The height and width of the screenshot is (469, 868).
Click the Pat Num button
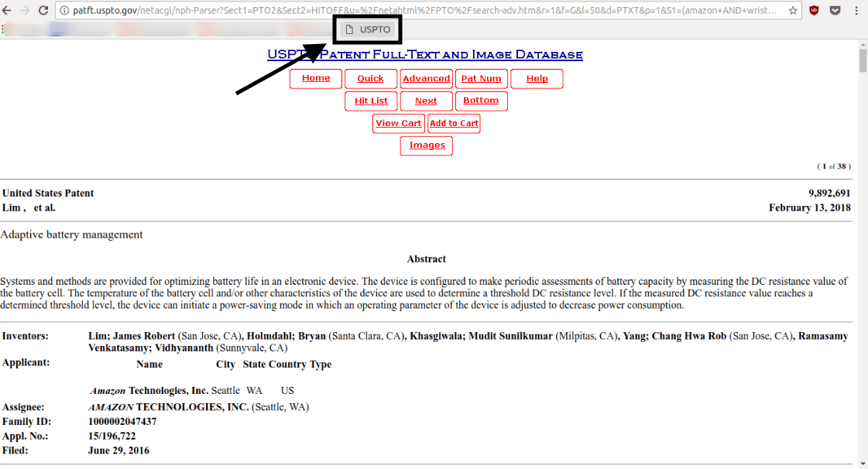tap(481, 78)
